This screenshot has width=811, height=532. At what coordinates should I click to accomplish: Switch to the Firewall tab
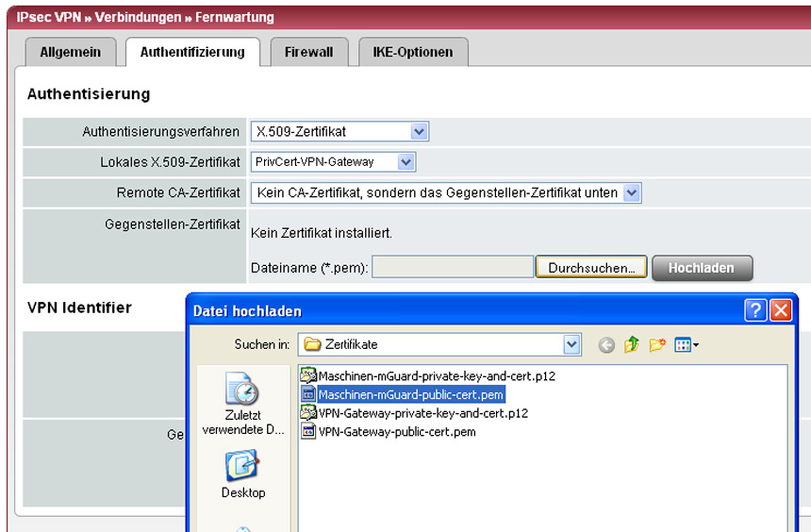coord(308,53)
